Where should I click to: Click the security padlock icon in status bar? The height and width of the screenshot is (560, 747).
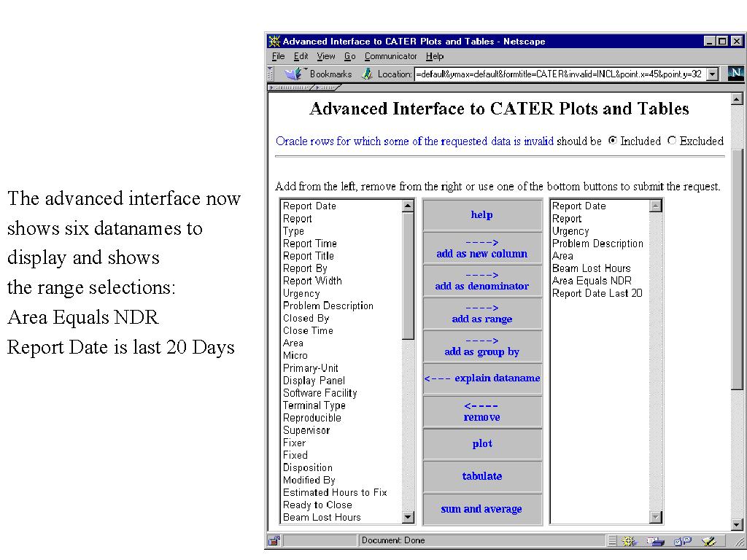274,540
